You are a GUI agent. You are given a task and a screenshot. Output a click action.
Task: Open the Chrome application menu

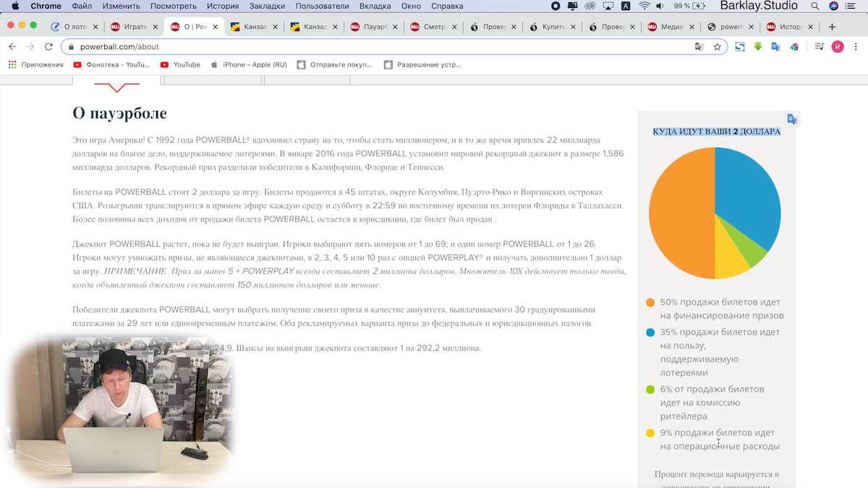pos(46,6)
